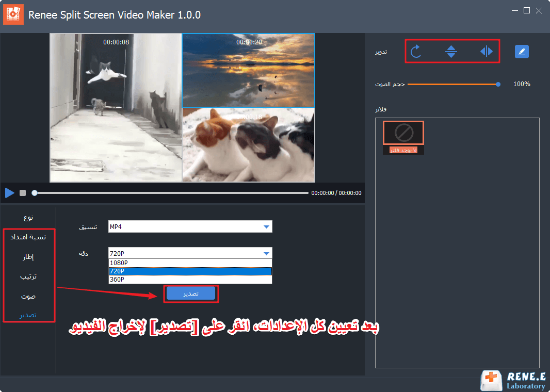Choose highlighted 720P option in list
The height and width of the screenshot is (392, 550).
click(190, 271)
